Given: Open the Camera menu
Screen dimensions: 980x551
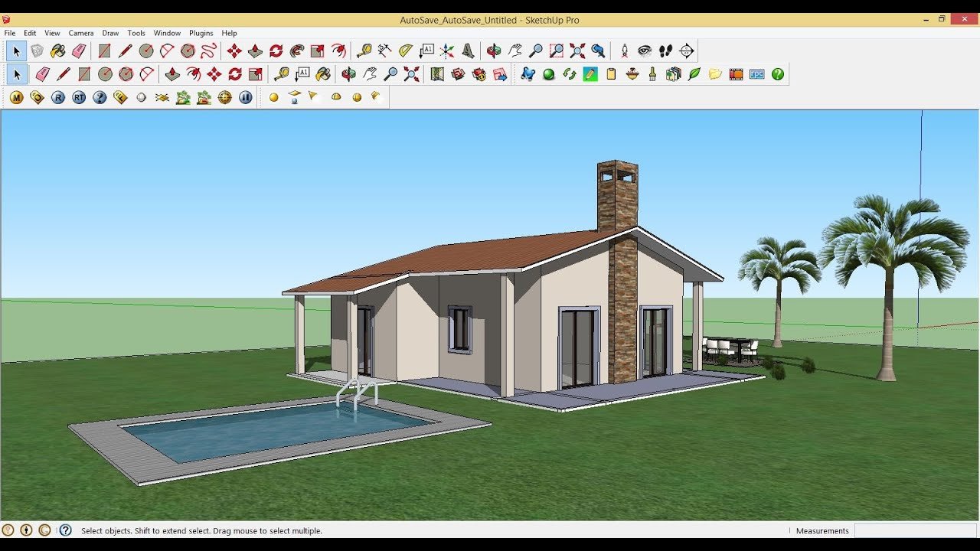Looking at the screenshot, I should point(81,33).
